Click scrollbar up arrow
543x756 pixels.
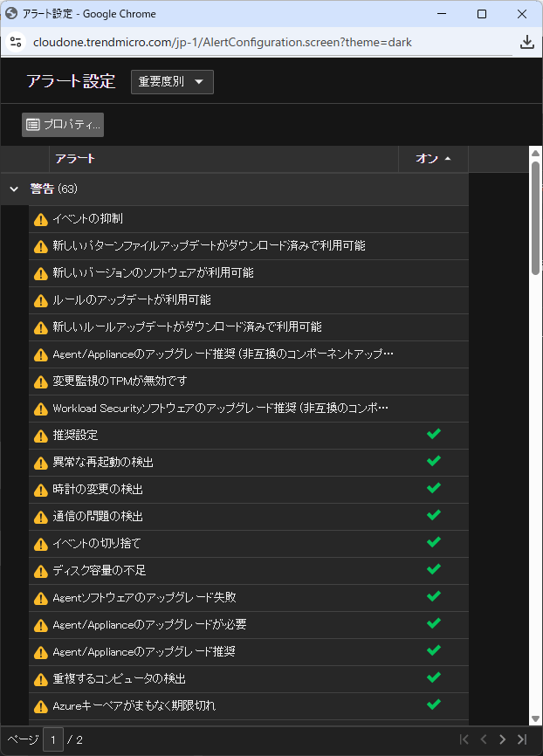tap(535, 154)
